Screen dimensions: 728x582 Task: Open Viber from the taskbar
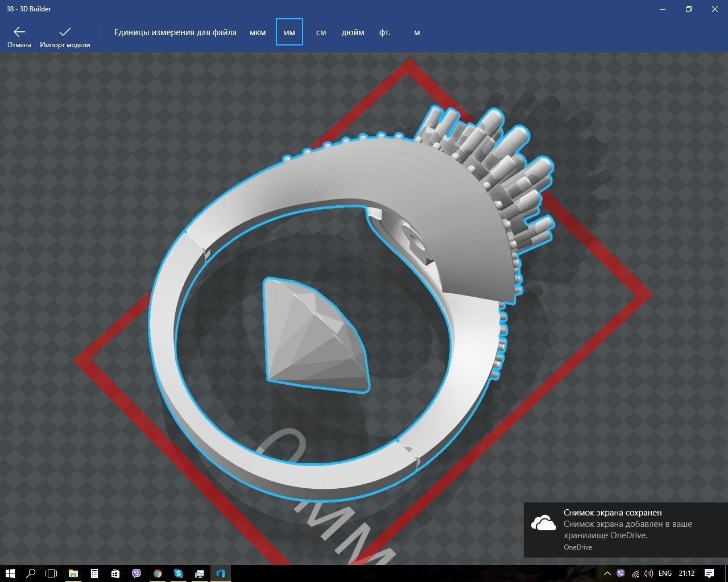pos(136,573)
